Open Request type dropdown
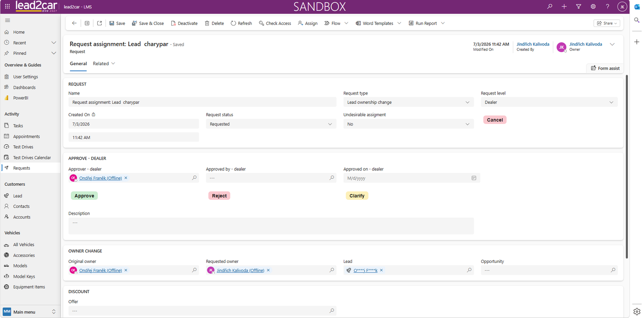 coord(408,102)
